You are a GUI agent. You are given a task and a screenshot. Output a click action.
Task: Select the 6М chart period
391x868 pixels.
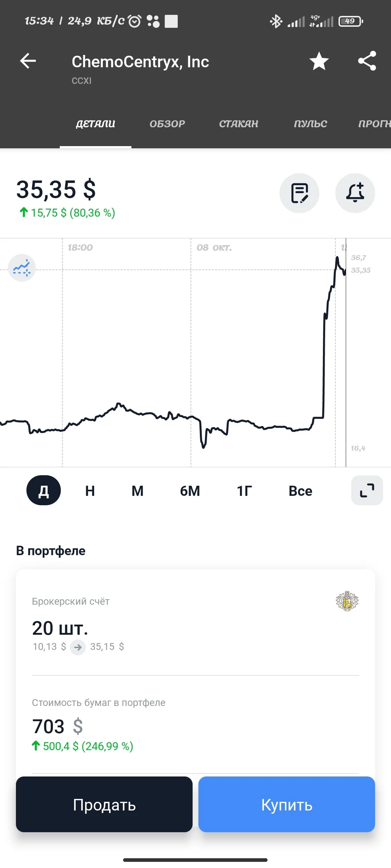(x=190, y=491)
